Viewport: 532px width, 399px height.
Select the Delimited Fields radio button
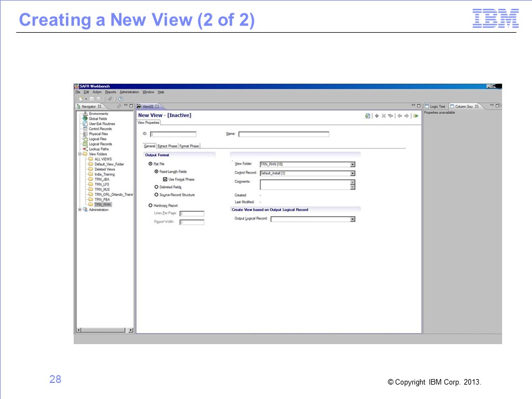[x=156, y=187]
